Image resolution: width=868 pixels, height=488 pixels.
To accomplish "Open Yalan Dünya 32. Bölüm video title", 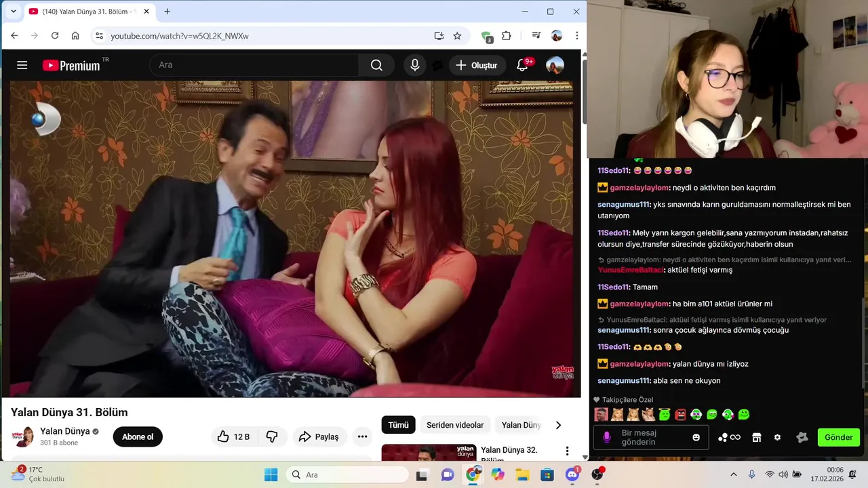I will pos(509,455).
